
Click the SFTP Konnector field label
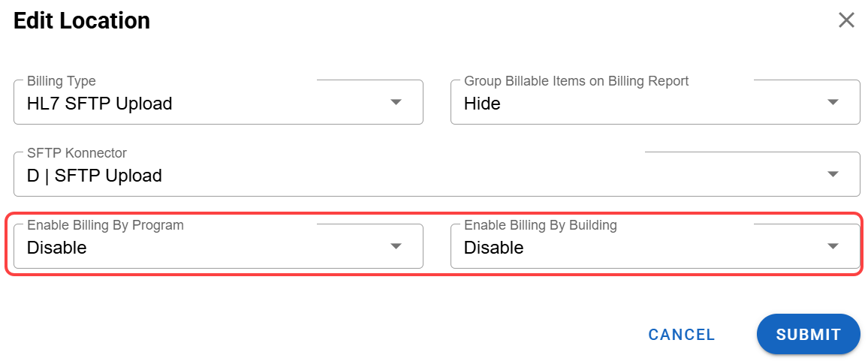coord(77,152)
